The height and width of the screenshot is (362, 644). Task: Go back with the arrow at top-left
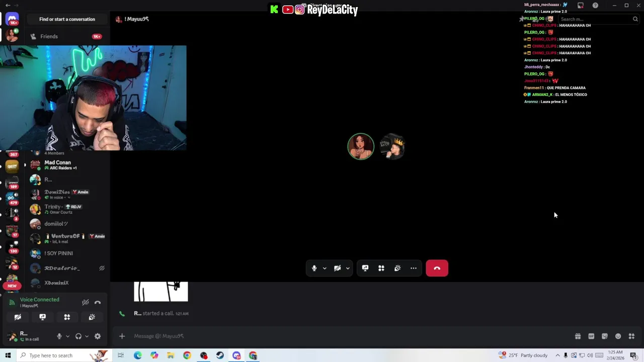click(x=8, y=5)
